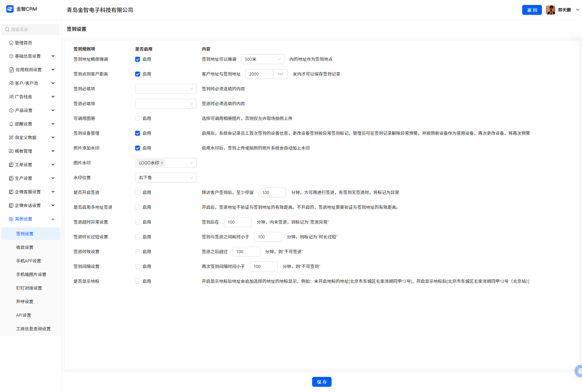Click the 自定义数据 icon in sidebar
The image size is (582, 392).
pos(11,138)
